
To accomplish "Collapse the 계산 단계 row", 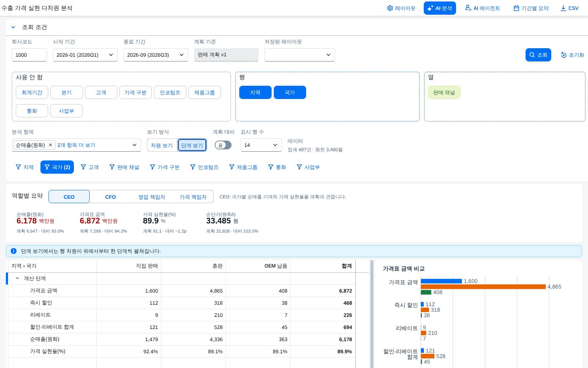I will pyautogui.click(x=17, y=279).
